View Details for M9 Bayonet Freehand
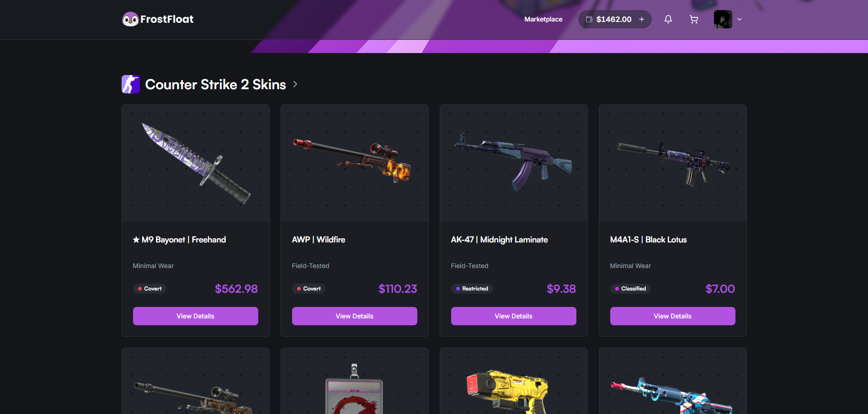Viewport: 868px width, 414px height. [196, 316]
